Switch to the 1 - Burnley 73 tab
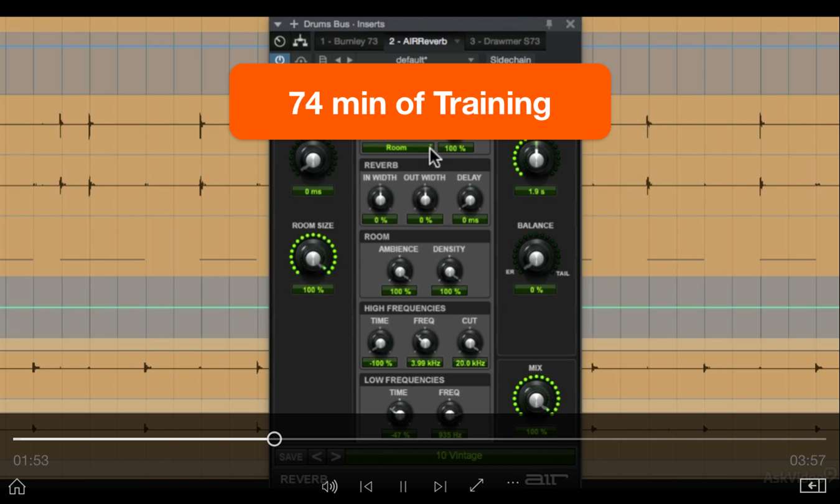The width and height of the screenshot is (840, 504). [x=349, y=42]
